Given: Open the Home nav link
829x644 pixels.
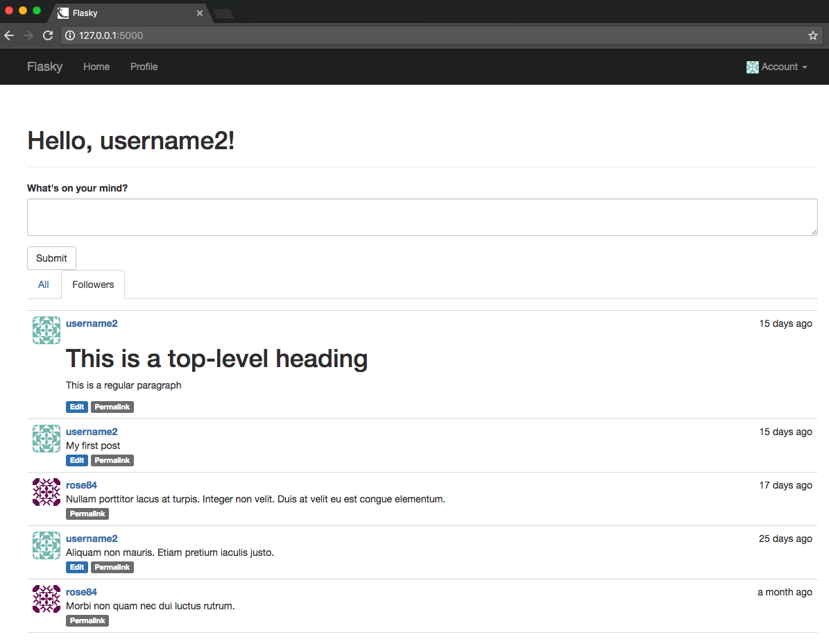Looking at the screenshot, I should click(x=96, y=67).
